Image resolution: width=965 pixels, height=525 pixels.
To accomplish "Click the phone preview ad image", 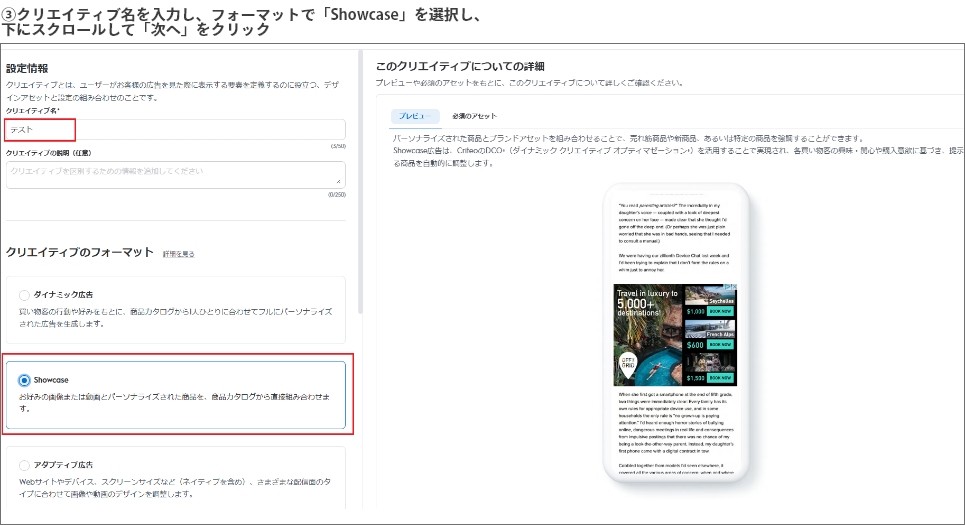I will pyautogui.click(x=675, y=335).
